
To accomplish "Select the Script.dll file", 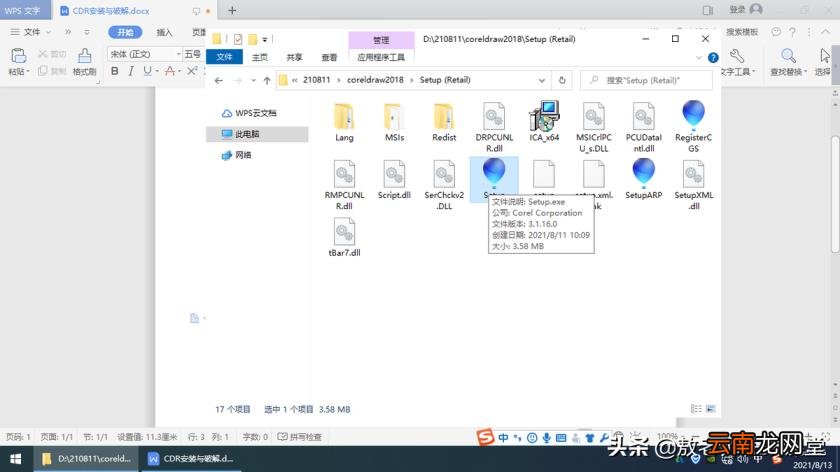I will point(394,180).
